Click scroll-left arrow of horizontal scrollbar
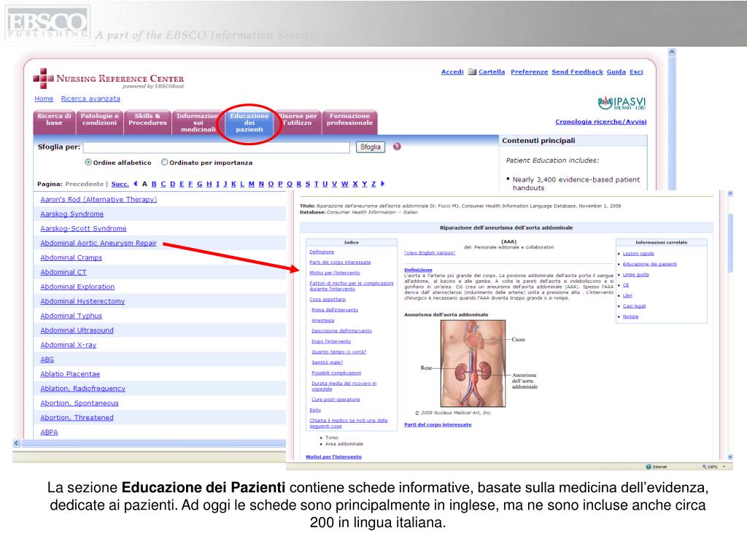 (17, 443)
